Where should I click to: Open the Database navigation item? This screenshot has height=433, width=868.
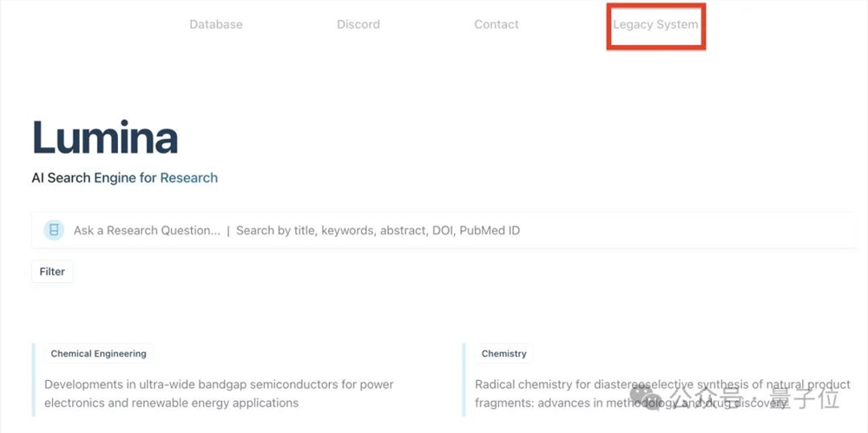coord(216,24)
